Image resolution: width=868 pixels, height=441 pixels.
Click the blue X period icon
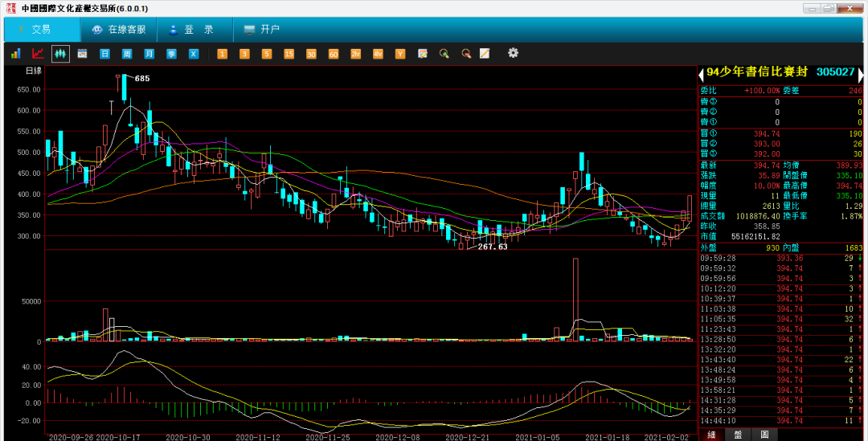193,54
